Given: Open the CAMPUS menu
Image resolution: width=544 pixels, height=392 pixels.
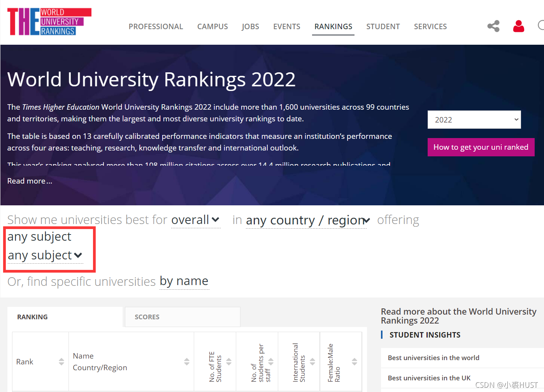Looking at the screenshot, I should (212, 26).
